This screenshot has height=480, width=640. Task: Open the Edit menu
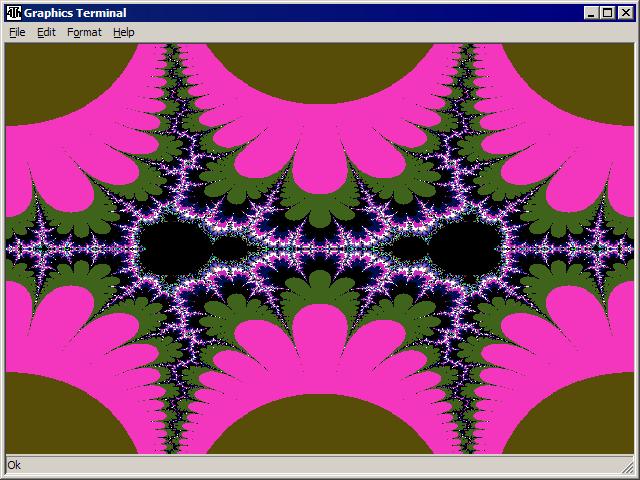click(x=46, y=32)
